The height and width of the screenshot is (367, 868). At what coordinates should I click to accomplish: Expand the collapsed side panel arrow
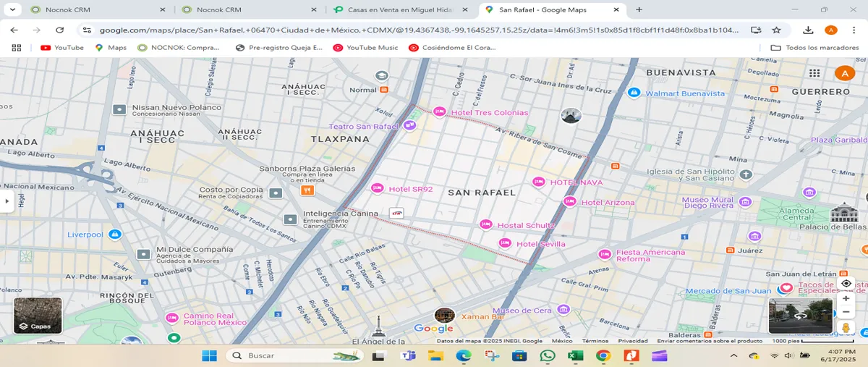[x=6, y=201]
